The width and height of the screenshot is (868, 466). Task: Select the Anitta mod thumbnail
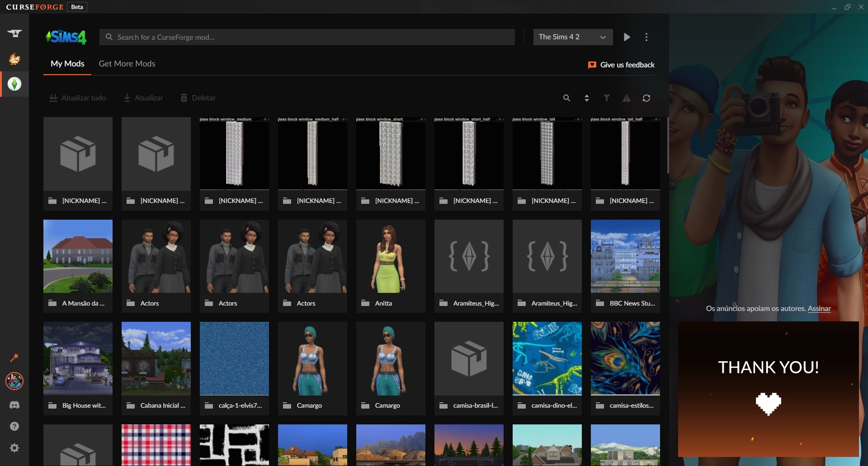[x=391, y=257]
